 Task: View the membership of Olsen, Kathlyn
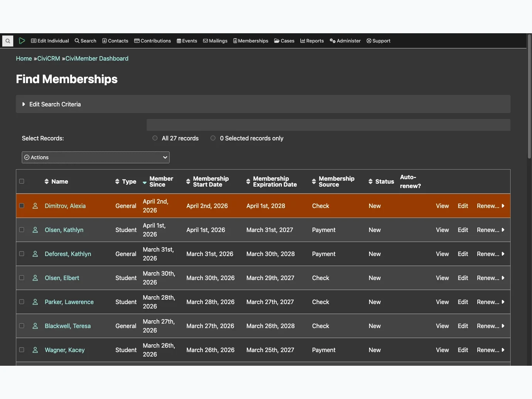pyautogui.click(x=442, y=230)
